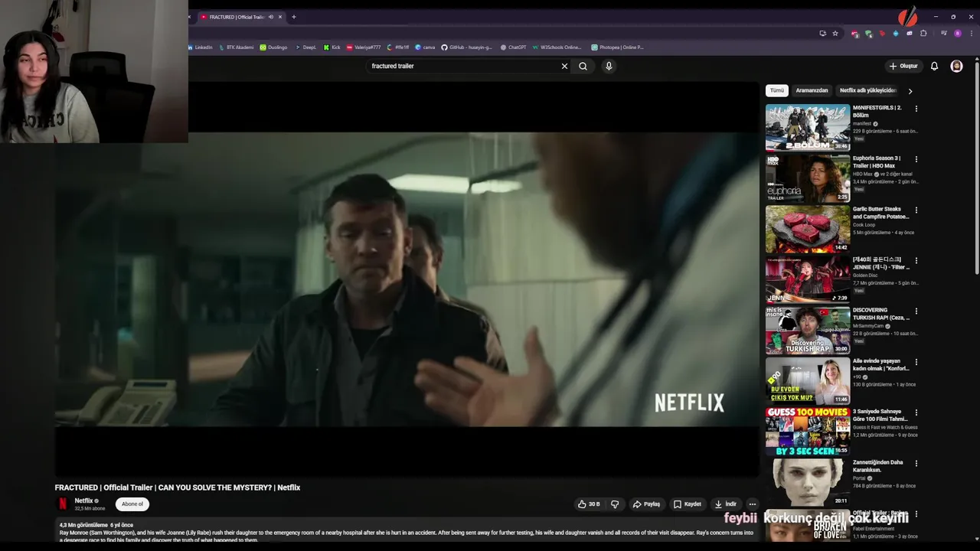
Task: Close the FRACTURED Official Trailer tab
Action: point(280,17)
